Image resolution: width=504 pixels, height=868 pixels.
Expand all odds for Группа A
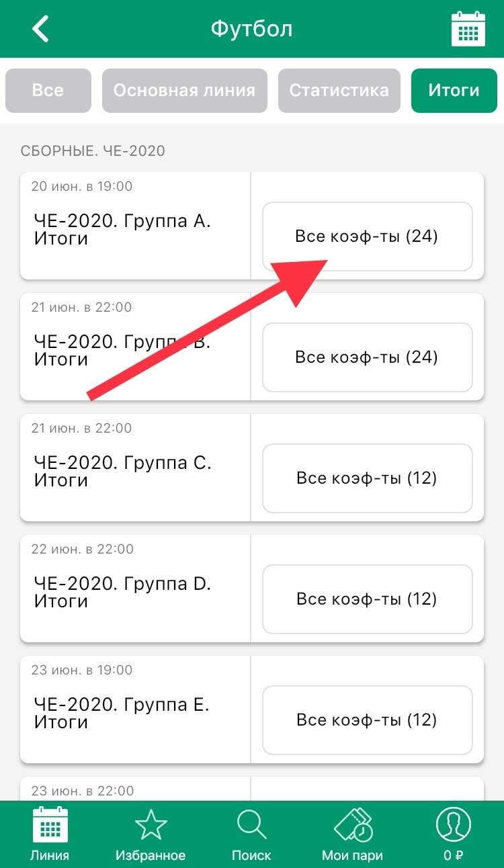pyautogui.click(x=367, y=236)
